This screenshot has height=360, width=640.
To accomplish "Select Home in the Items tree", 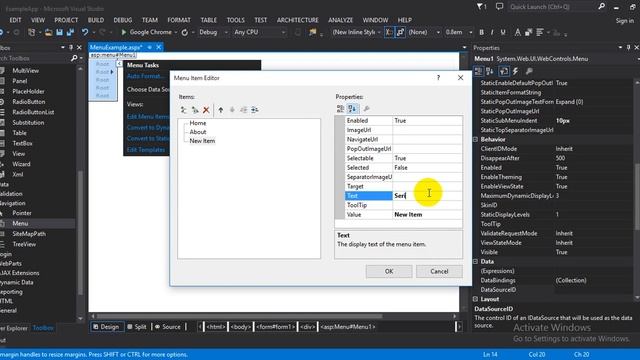I will 198,123.
